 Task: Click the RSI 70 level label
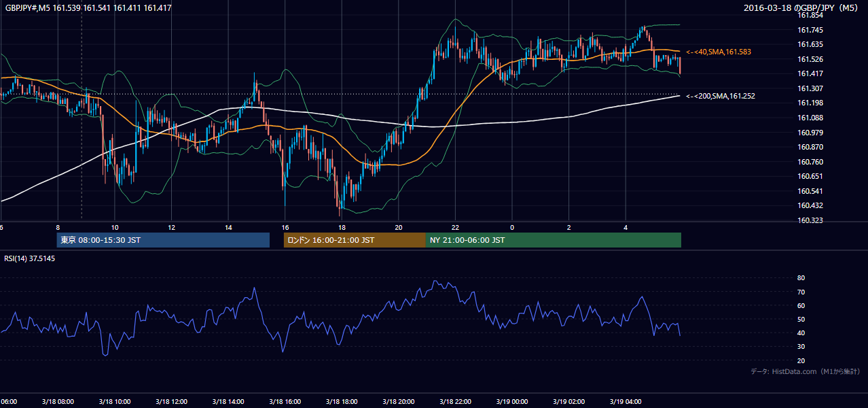[x=801, y=292]
